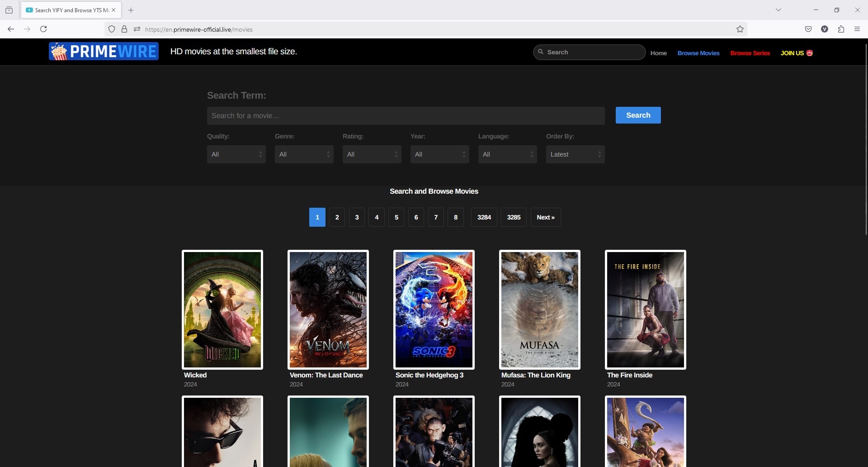
Task: Select the Year filter dropdown
Action: pos(439,154)
